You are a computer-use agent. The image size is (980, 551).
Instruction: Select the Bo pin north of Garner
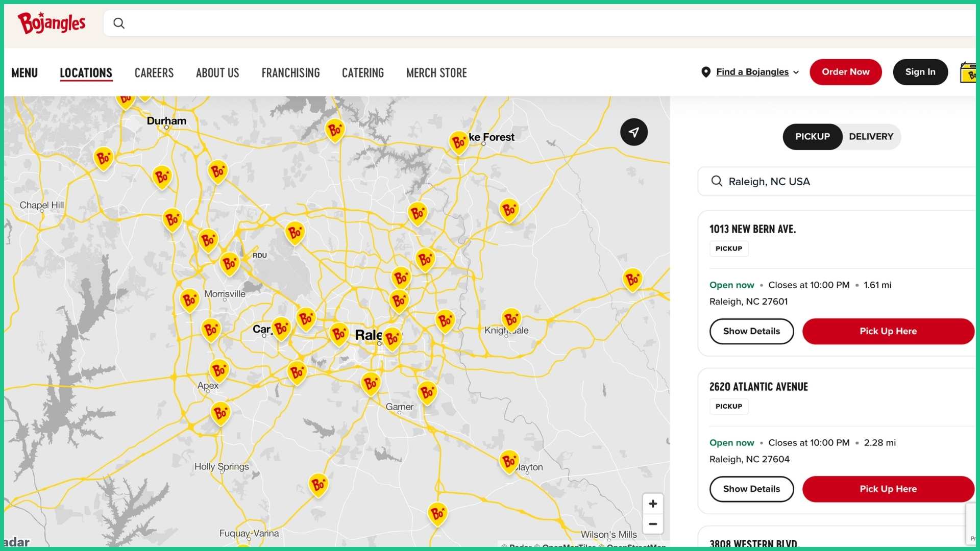tap(371, 384)
